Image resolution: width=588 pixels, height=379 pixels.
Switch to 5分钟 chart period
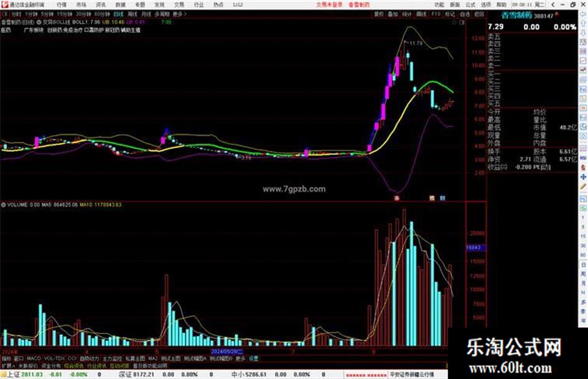[x=47, y=14]
